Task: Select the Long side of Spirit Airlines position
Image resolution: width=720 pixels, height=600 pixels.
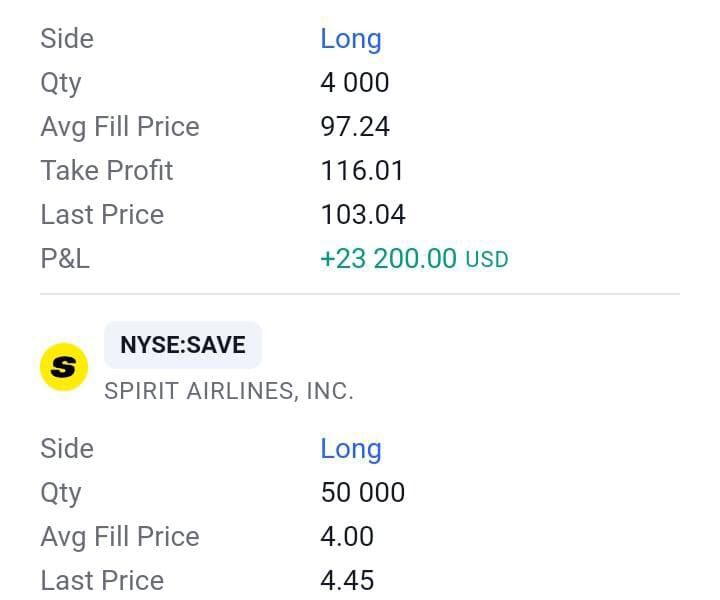Action: (x=351, y=449)
